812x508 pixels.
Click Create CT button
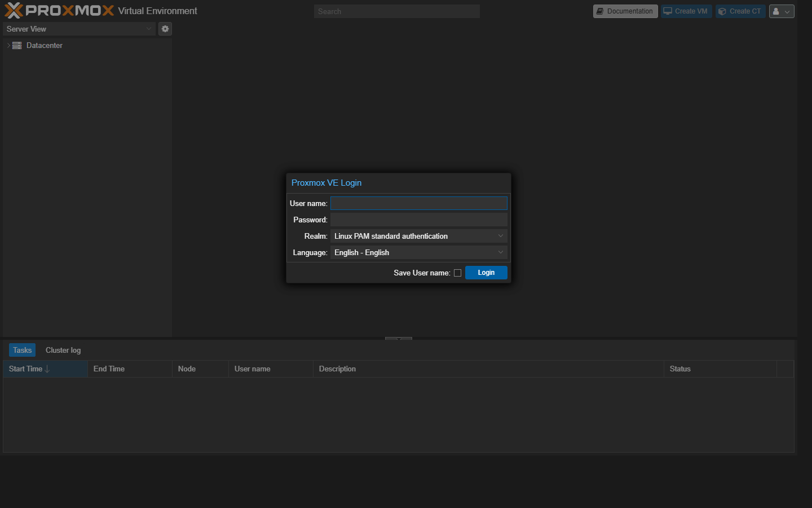click(x=740, y=11)
